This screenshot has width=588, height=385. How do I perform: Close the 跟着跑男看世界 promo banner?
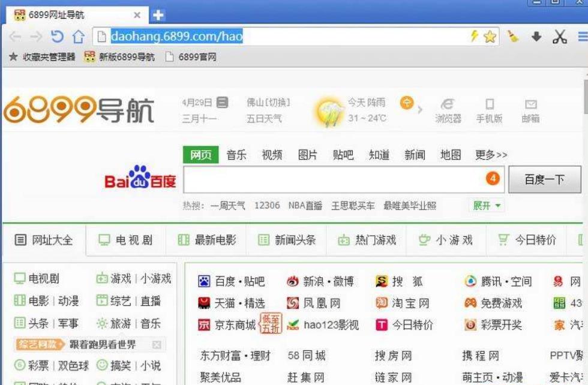157,344
